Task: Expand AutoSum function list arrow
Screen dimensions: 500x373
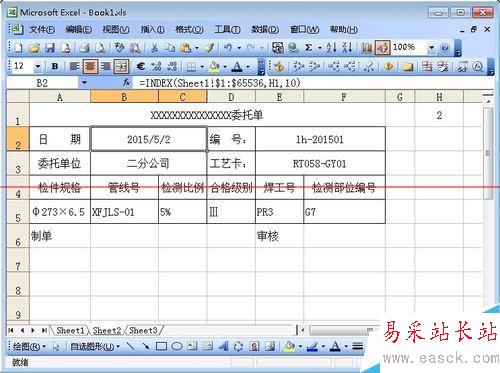Action: [319, 48]
